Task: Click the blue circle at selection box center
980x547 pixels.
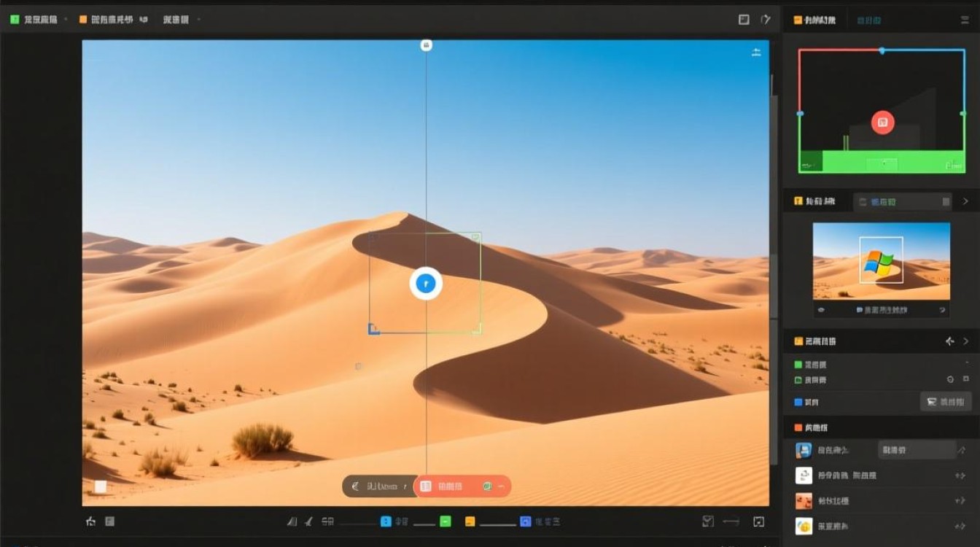Action: 426,284
